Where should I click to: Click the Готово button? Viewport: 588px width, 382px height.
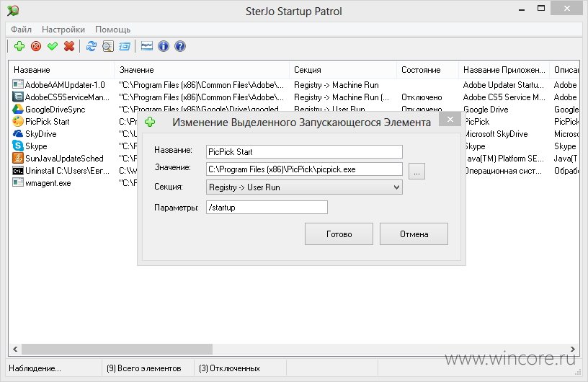(x=339, y=234)
